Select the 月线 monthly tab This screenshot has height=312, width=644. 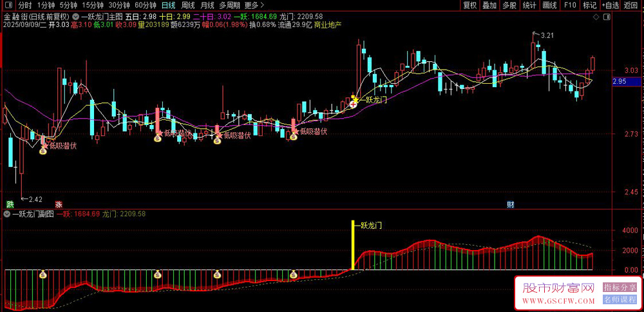click(207, 5)
